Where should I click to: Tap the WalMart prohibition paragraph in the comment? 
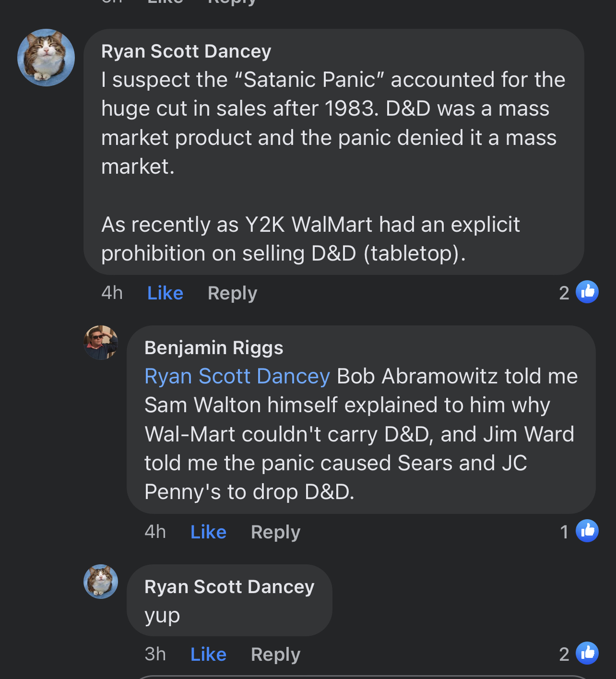pyautogui.click(x=310, y=239)
